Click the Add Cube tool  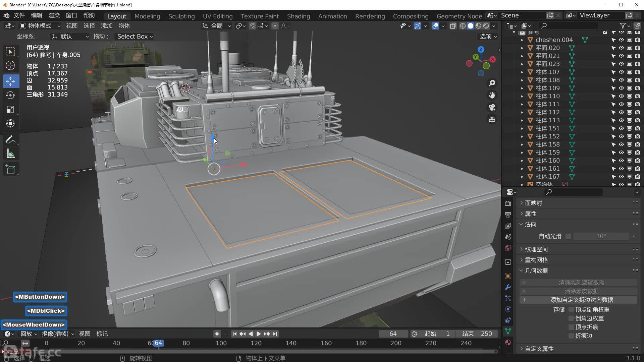pos(10,169)
